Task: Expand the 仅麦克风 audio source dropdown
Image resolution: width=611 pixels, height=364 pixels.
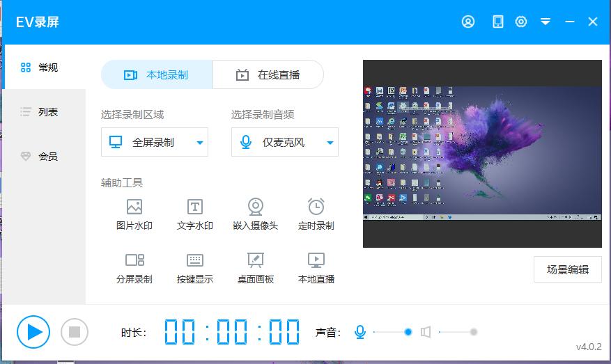Action: [285, 142]
